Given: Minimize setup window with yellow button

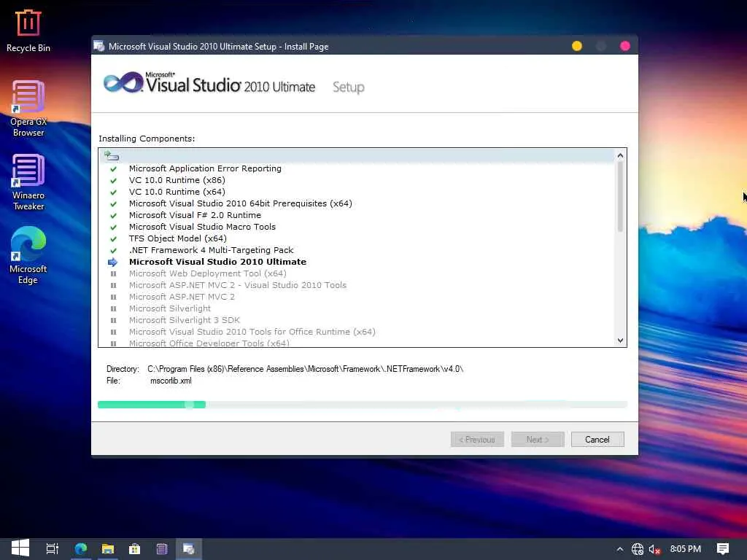Looking at the screenshot, I should (577, 46).
